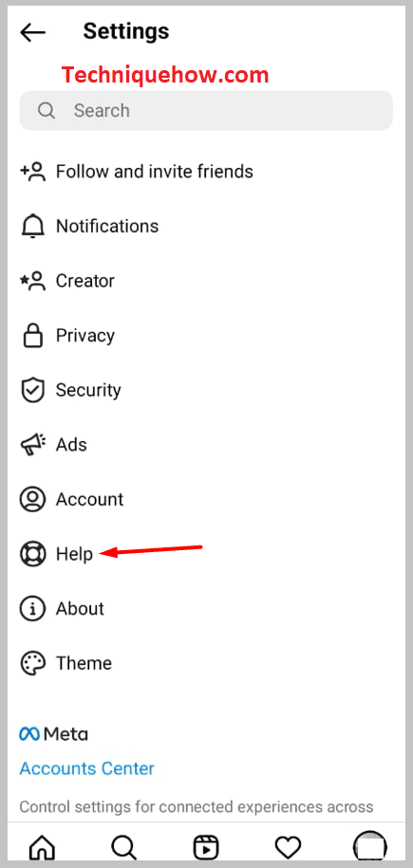Tap the bell icon beside Notifications
Viewport: 413px width, 868px height.
32,226
